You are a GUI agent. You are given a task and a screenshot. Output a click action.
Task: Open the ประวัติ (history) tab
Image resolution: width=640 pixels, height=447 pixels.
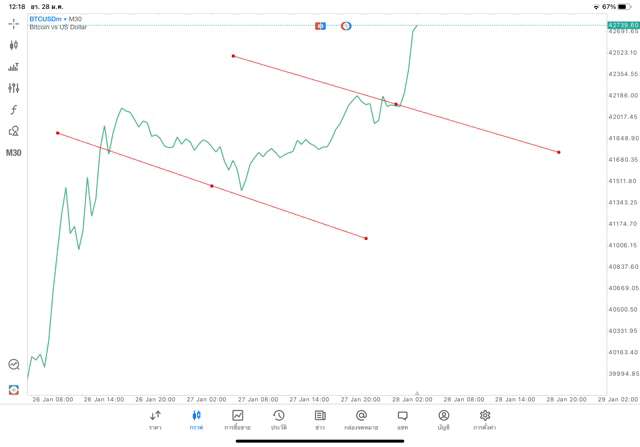[x=278, y=419]
